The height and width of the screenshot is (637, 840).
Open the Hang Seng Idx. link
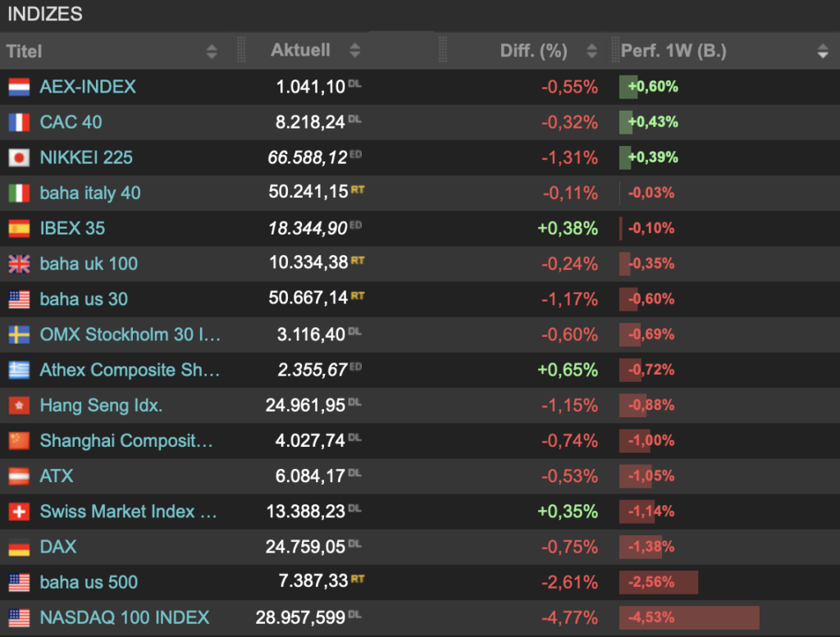tap(101, 405)
